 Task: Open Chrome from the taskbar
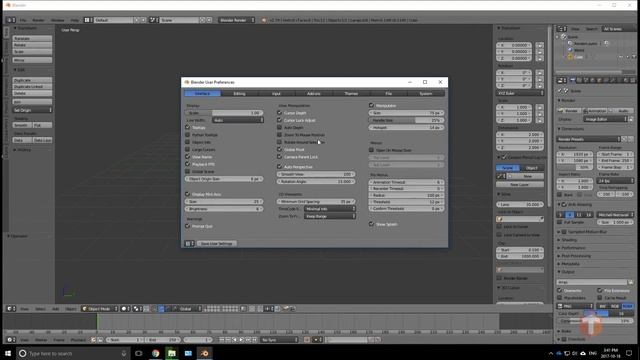coord(156,353)
